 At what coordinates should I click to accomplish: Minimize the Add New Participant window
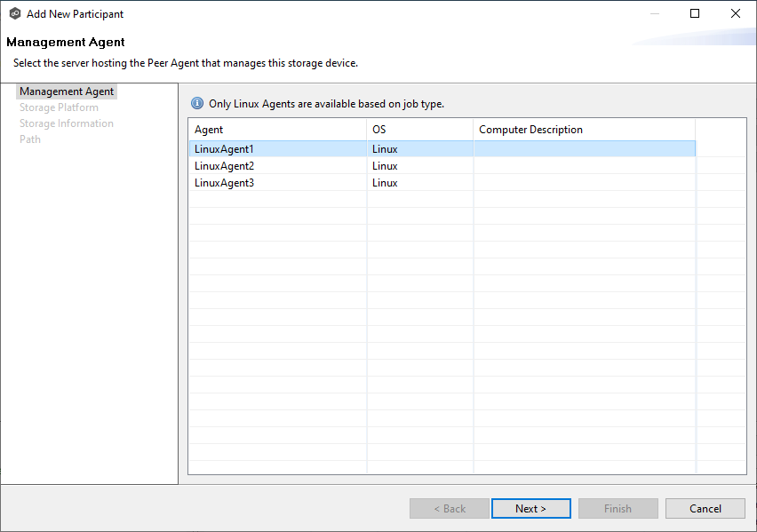[x=654, y=13]
